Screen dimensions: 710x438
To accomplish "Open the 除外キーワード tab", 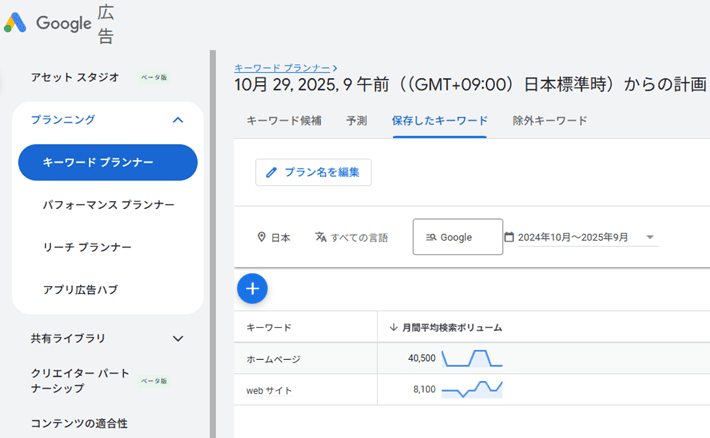I will pos(550,120).
